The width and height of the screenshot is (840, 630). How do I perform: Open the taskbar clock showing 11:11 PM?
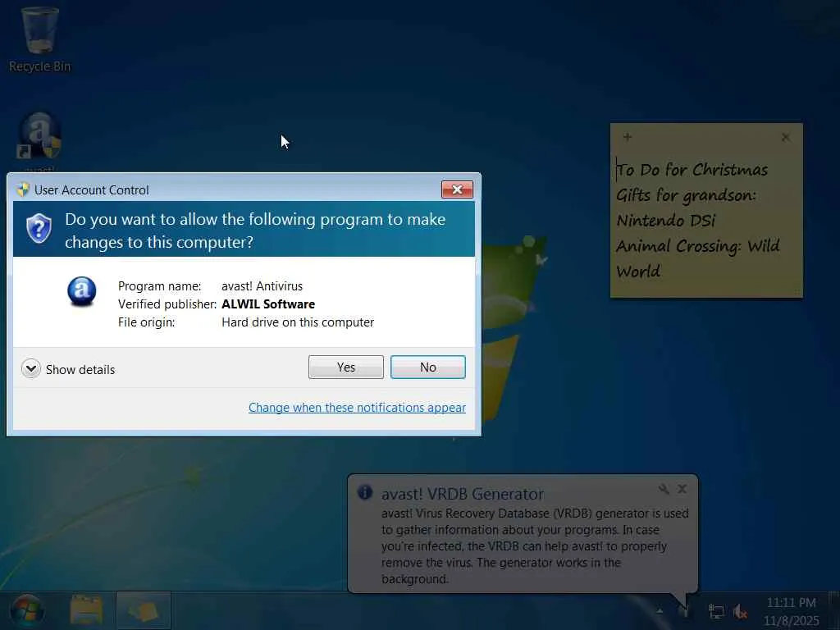pyautogui.click(x=792, y=611)
